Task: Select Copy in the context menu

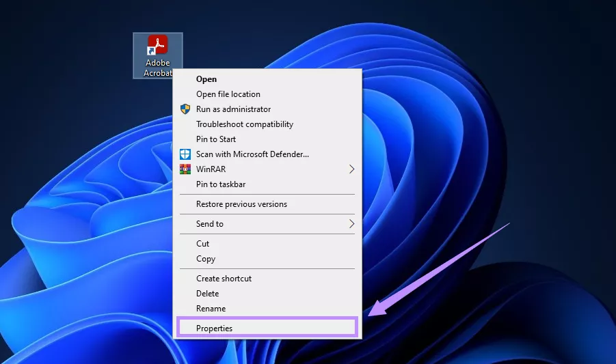Action: click(x=206, y=259)
